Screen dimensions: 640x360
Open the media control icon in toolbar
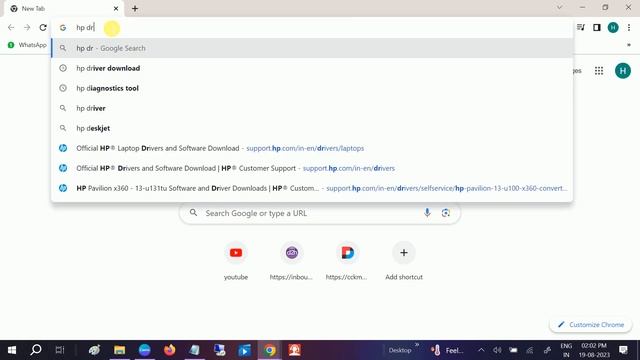[580, 27]
